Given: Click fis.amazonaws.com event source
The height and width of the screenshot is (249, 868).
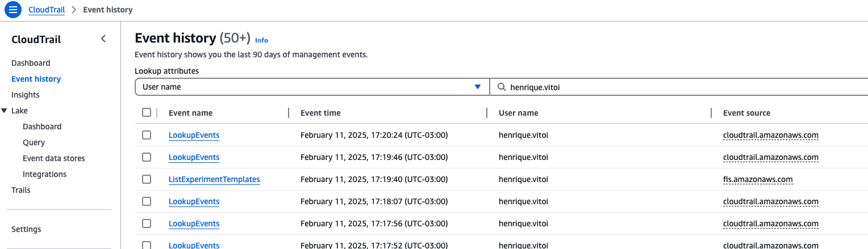Looking at the screenshot, I should point(758,179).
